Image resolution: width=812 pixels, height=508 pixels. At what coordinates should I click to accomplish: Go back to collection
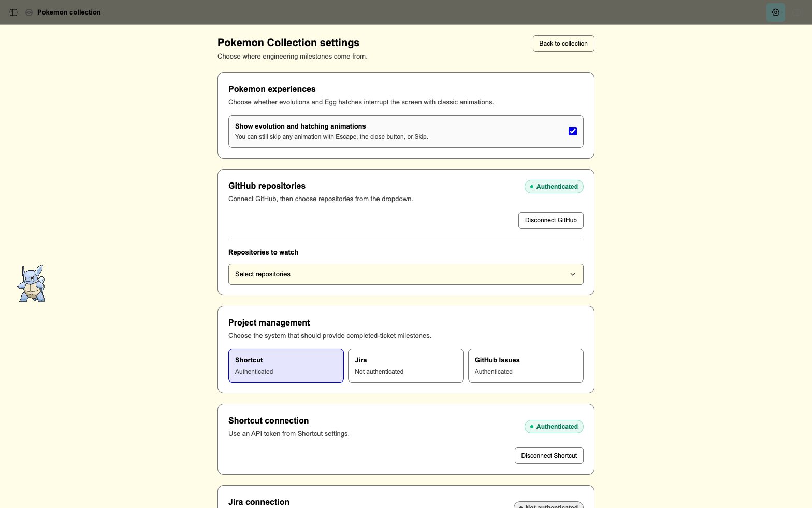(563, 44)
